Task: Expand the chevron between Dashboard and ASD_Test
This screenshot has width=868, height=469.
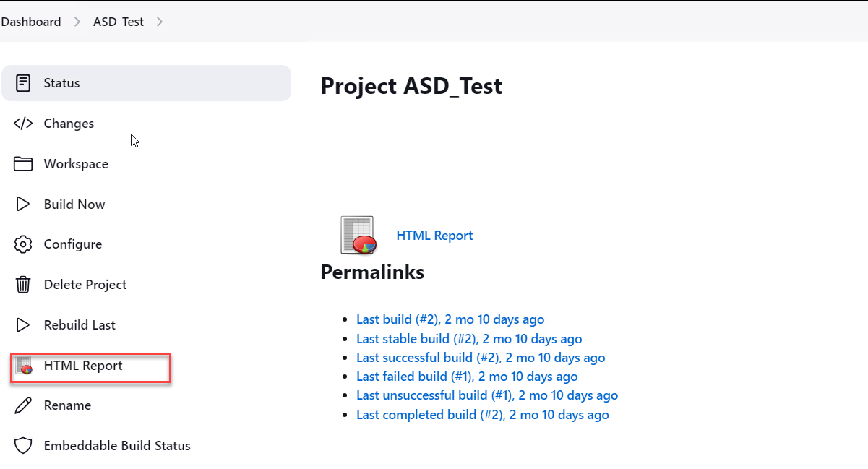Action: click(x=76, y=22)
